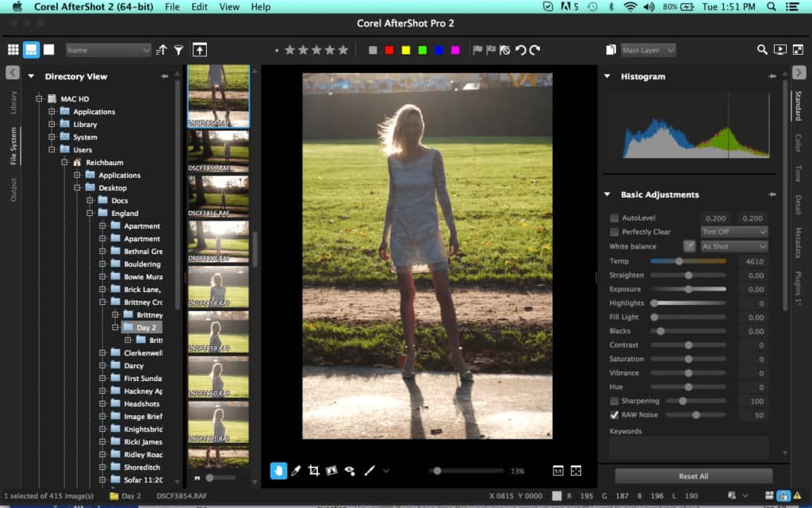Viewport: 812px width, 508px height.
Task: Enable the AutoLevel checkbox
Action: tap(615, 218)
